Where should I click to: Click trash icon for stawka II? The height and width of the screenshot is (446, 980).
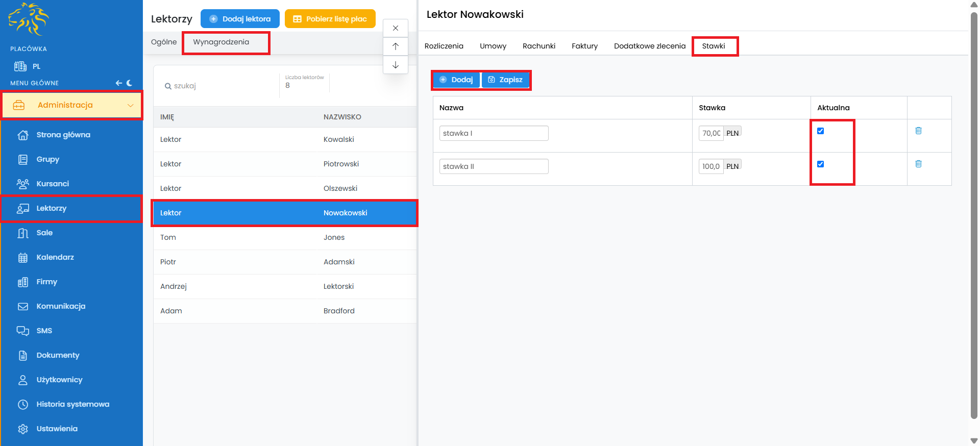tap(918, 164)
